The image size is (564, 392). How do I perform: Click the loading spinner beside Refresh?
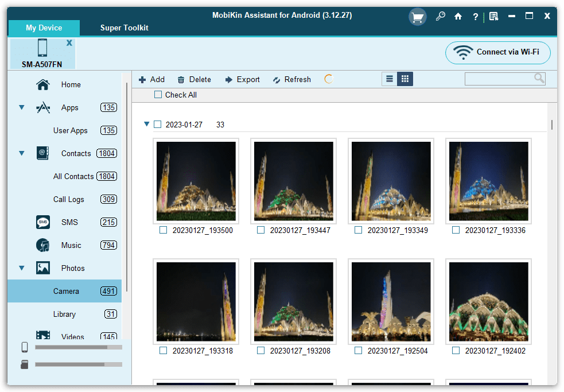click(x=329, y=79)
